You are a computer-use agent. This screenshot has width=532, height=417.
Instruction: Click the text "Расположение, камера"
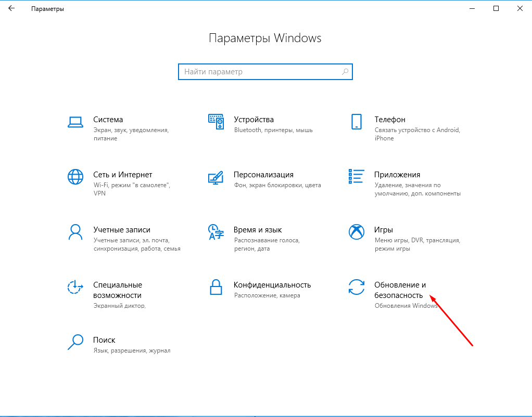coord(268,295)
